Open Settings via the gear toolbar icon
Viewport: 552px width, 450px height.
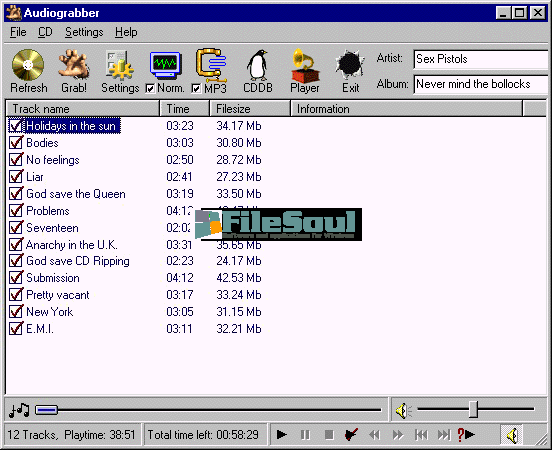tap(120, 66)
